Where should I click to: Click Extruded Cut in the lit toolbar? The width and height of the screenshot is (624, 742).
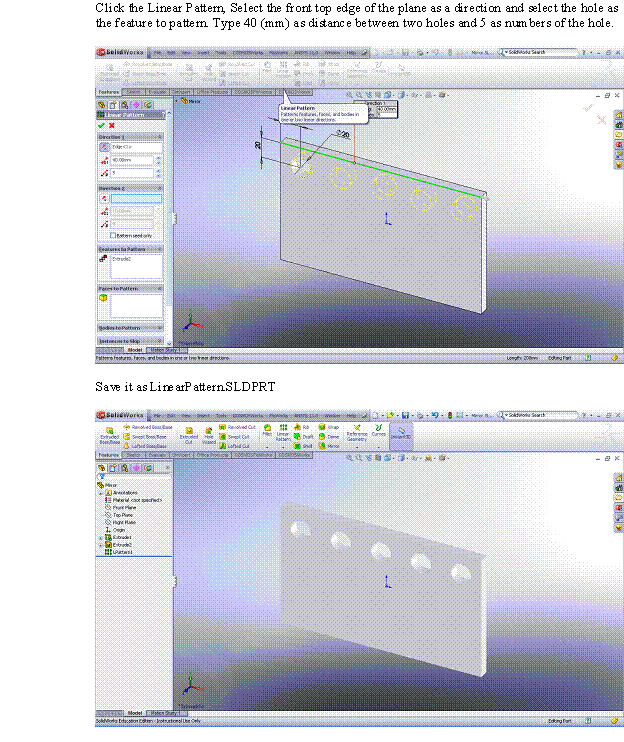click(189, 435)
